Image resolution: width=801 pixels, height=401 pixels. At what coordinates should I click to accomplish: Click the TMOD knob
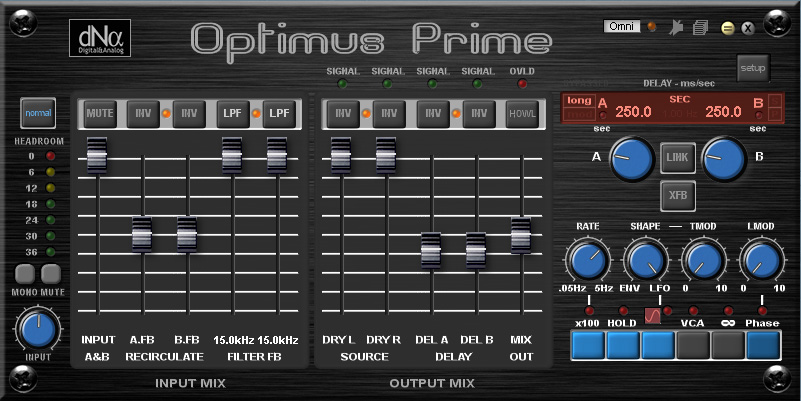click(703, 261)
